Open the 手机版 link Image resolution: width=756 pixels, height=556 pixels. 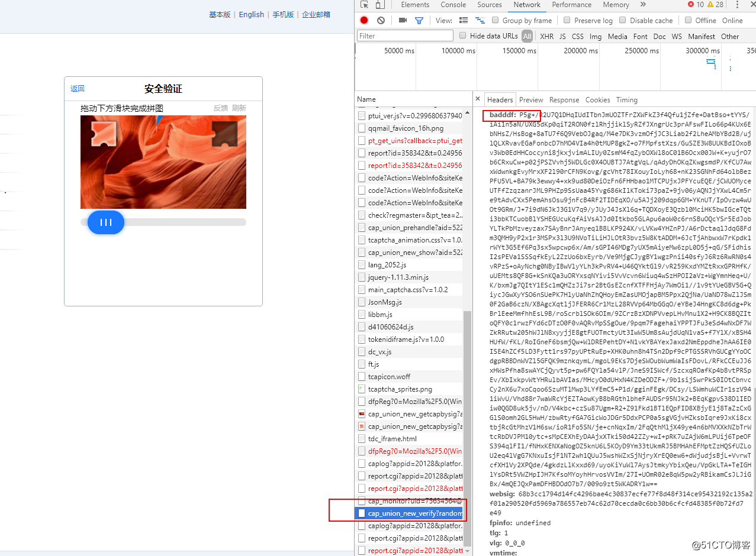[283, 15]
